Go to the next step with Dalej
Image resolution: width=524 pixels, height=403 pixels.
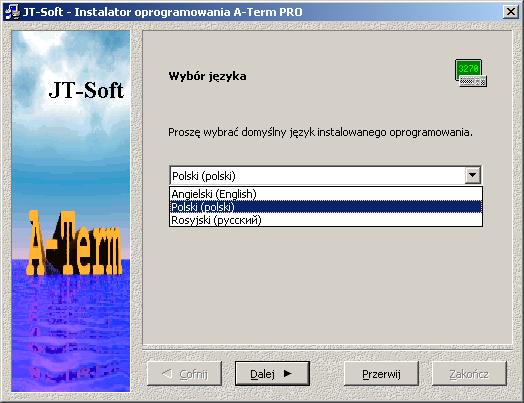272,374
